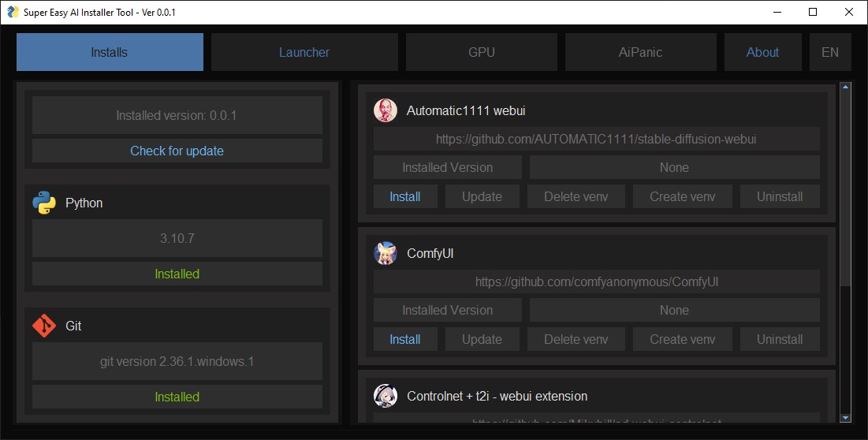Click scrollbar up arrow in installs list

pos(846,88)
